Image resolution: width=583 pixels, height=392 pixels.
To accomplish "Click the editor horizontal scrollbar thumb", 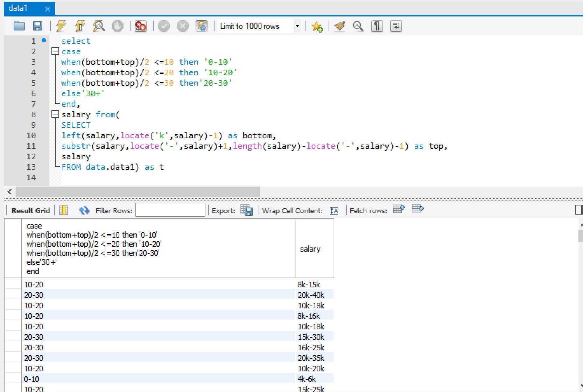I will (138, 191).
